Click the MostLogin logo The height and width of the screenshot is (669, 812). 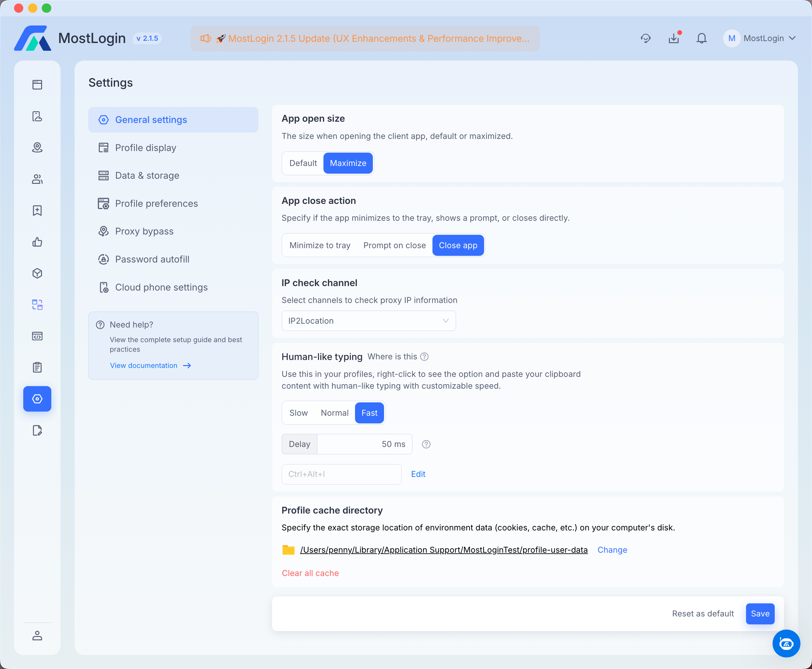[x=33, y=38]
